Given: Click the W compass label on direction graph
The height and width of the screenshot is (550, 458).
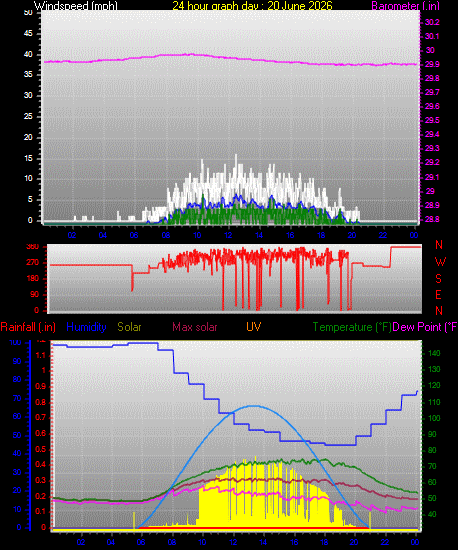Looking at the screenshot, I should [440, 262].
